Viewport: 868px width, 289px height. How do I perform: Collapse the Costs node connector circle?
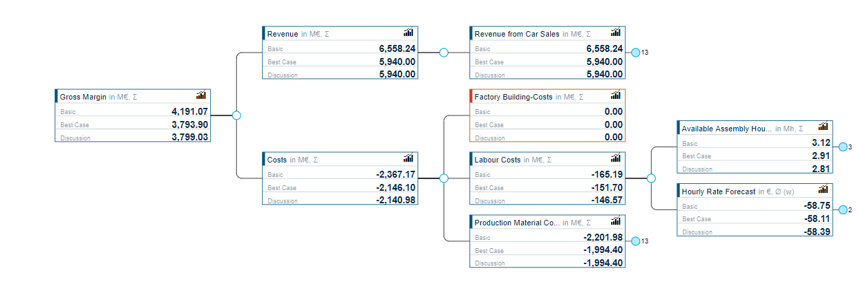point(444,178)
